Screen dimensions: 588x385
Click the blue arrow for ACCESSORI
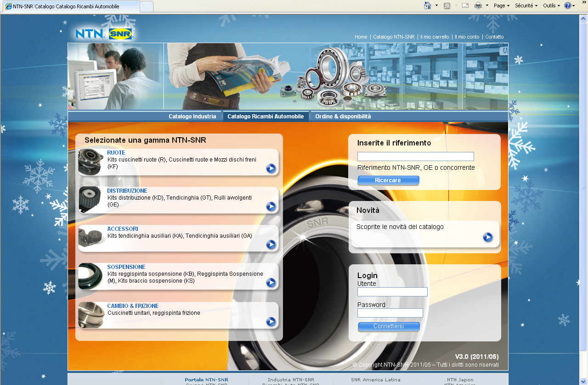click(x=271, y=245)
